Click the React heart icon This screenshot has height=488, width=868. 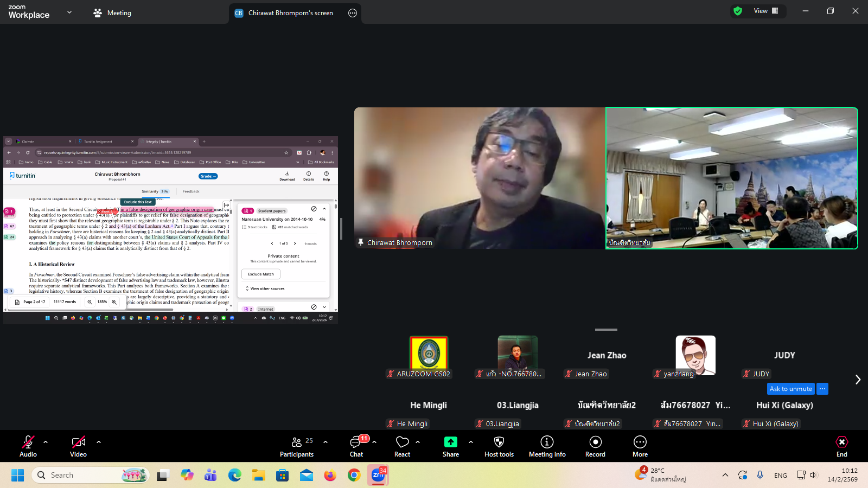pos(402,446)
